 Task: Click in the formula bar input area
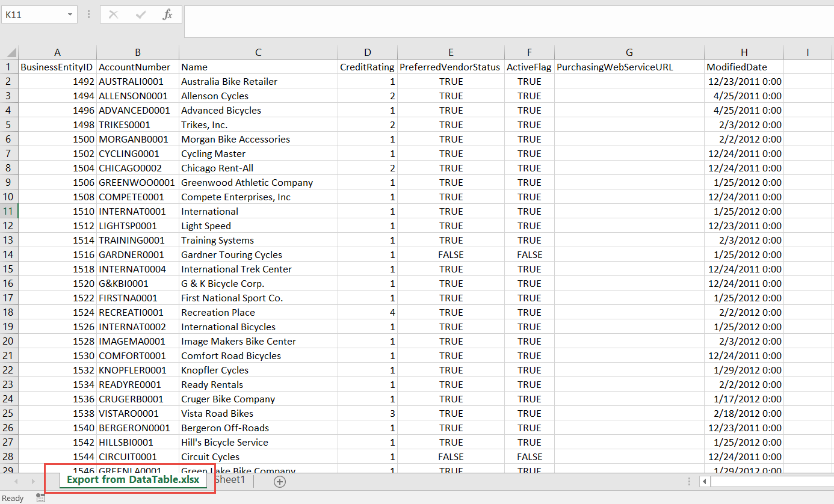pos(508,22)
